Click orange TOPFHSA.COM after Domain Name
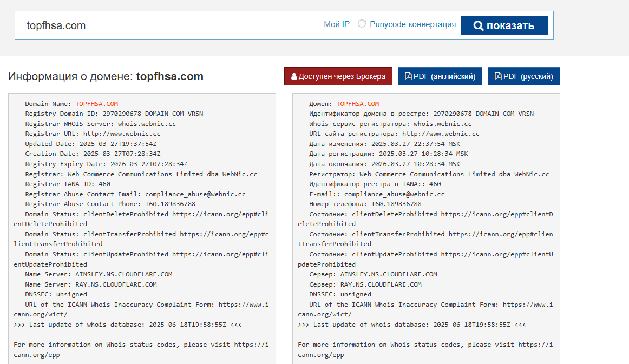The width and height of the screenshot is (629, 364). 96,104
